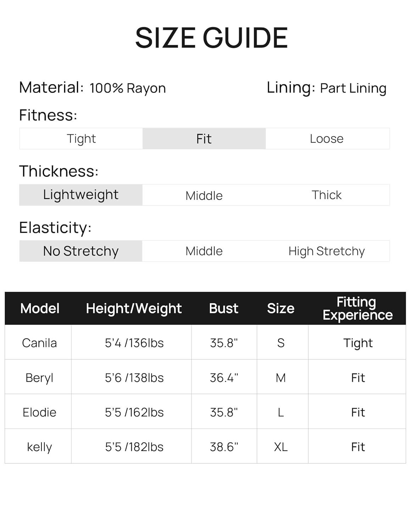Choose Middle thickness segment
This screenshot has width=411, height=532.
coord(204,195)
